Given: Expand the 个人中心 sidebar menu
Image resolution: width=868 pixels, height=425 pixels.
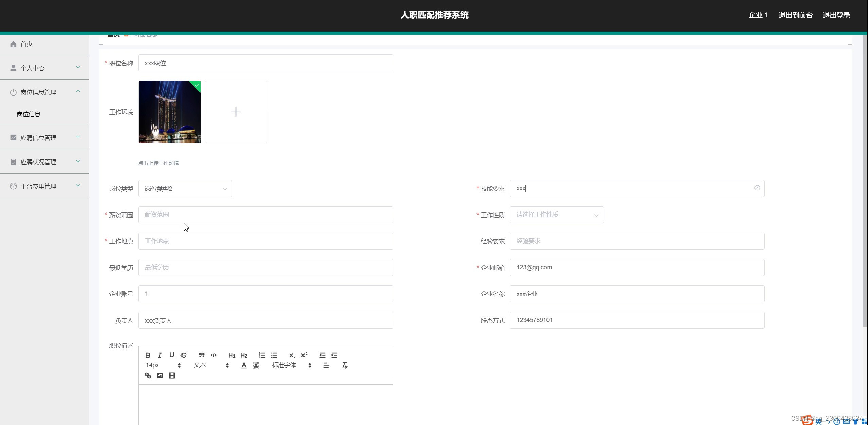Looking at the screenshot, I should (44, 68).
